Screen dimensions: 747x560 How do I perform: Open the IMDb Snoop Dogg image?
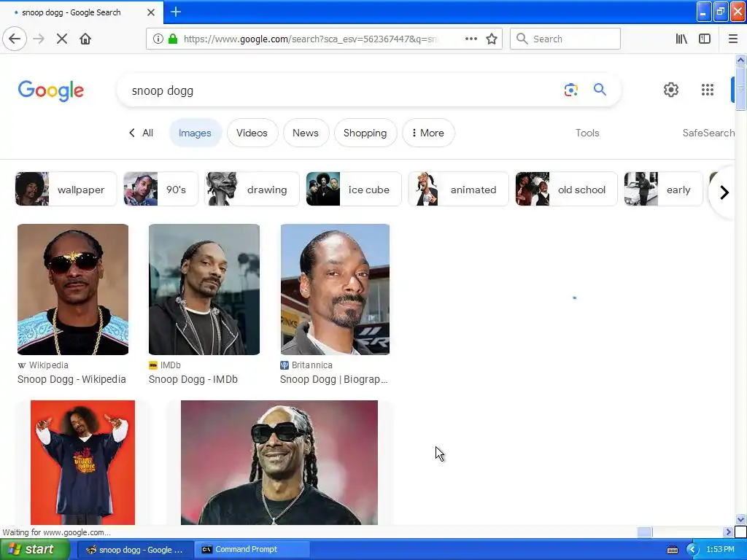tap(204, 289)
